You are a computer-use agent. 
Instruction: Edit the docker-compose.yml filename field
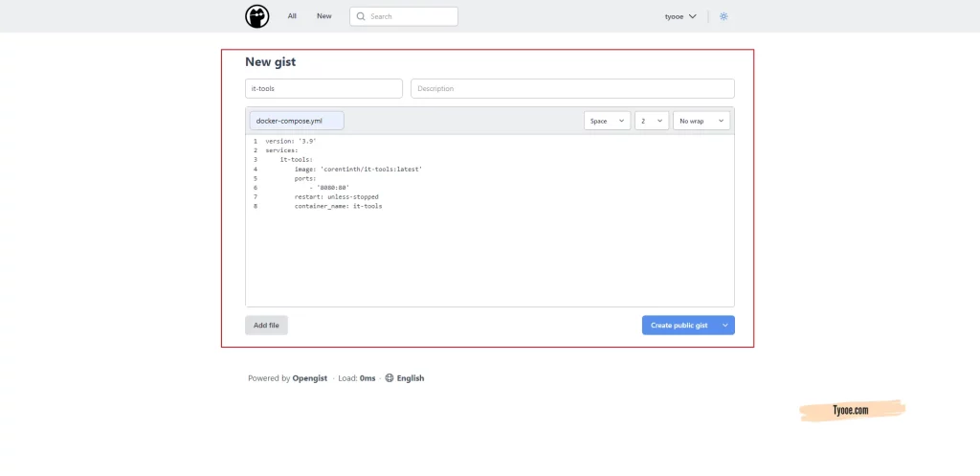pyautogui.click(x=297, y=121)
